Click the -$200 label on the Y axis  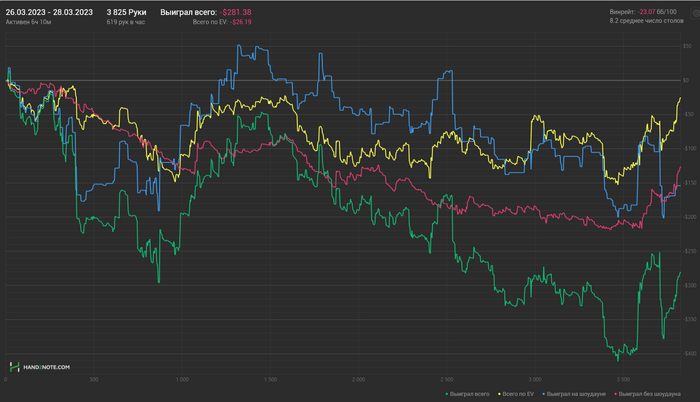(x=690, y=217)
